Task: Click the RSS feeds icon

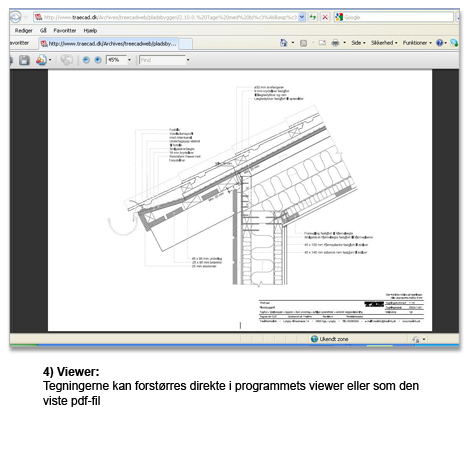Action: [x=303, y=43]
